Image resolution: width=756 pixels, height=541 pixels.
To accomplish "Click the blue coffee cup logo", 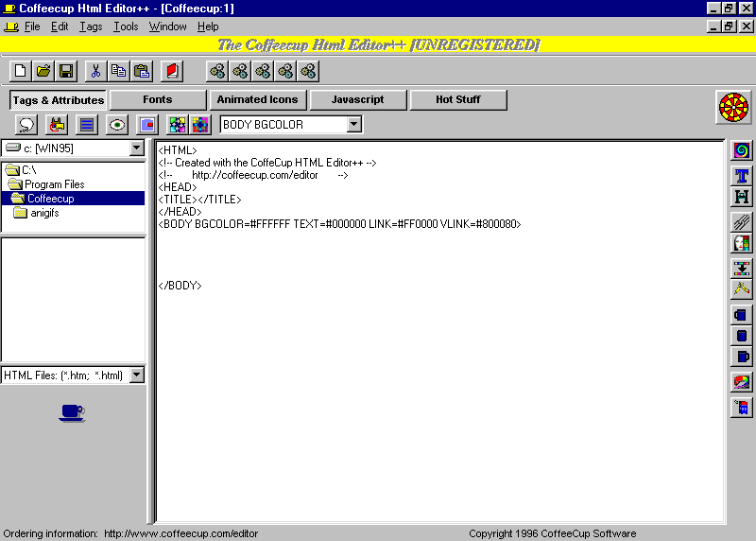I will pos(73,413).
